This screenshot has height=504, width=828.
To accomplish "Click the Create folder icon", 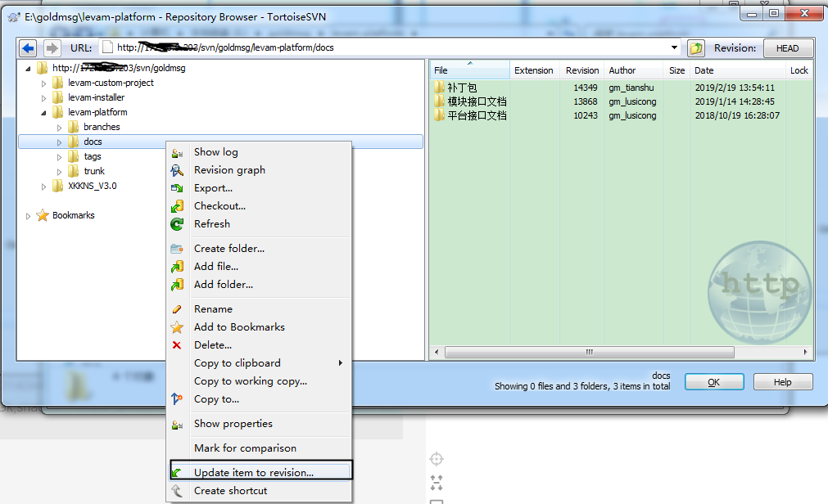I will tap(177, 249).
